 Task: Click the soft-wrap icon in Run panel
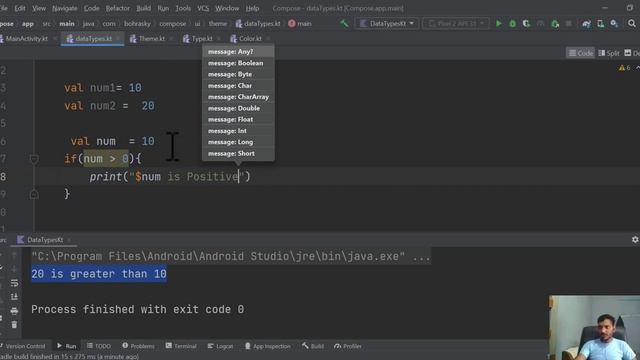(x=14, y=283)
